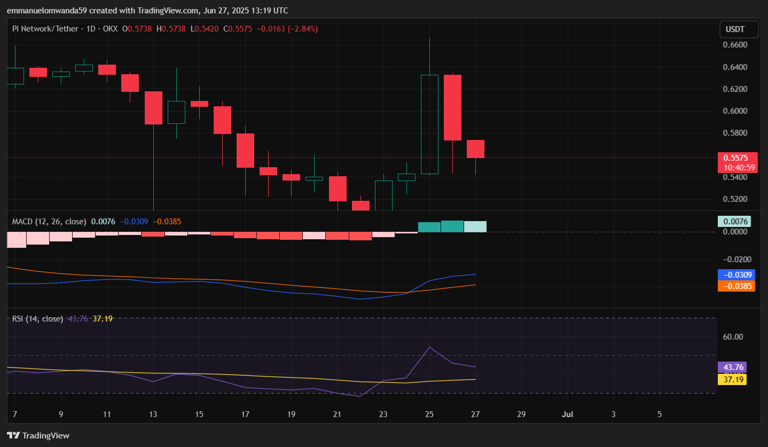
Task: Click the 0.6600 level on price axis
Action: [735, 45]
